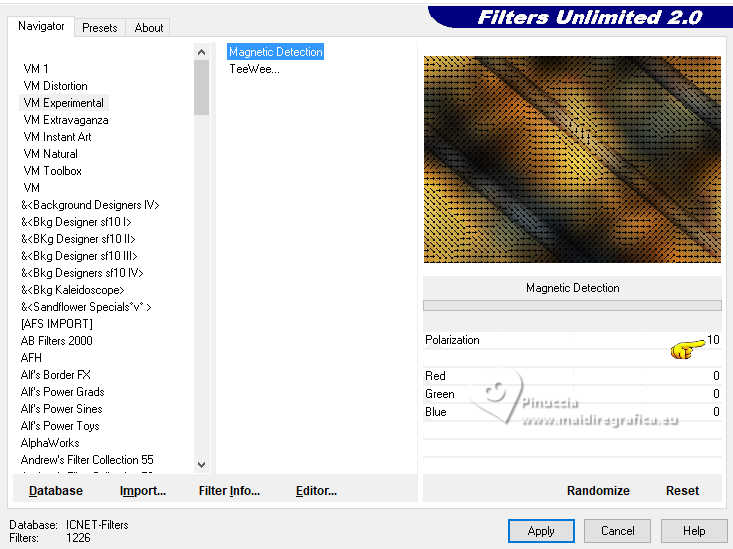Select AFH category
Viewport: 733px width, 549px height.
pos(31,358)
